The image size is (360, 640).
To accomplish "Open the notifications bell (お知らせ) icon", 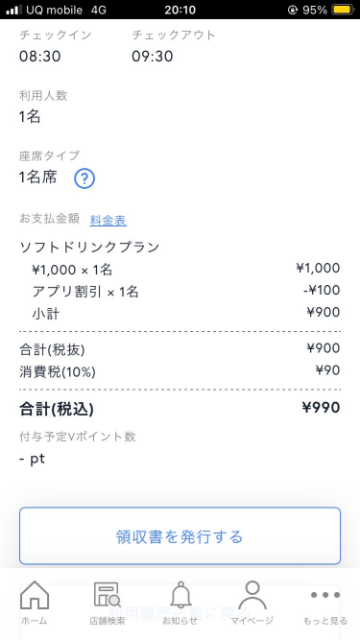I will tap(181, 595).
